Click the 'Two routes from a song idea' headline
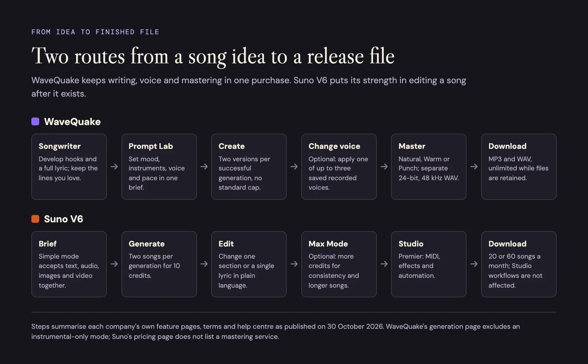This screenshot has height=364, width=588. coord(213,56)
